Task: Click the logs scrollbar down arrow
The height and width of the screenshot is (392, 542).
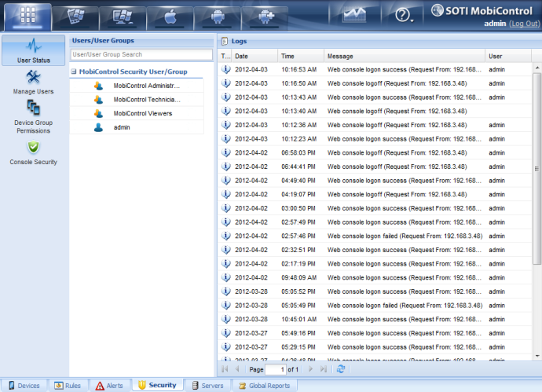Action: (537, 356)
